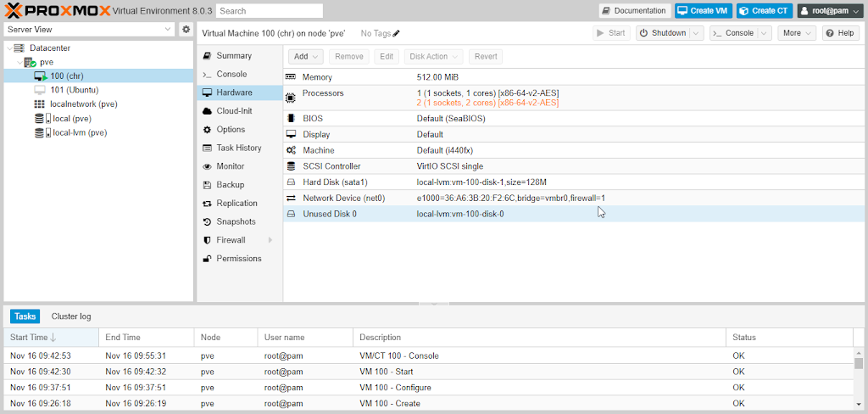Screen dimensions: 868x414
Task: Sort by the End Time column header
Action: pos(146,337)
